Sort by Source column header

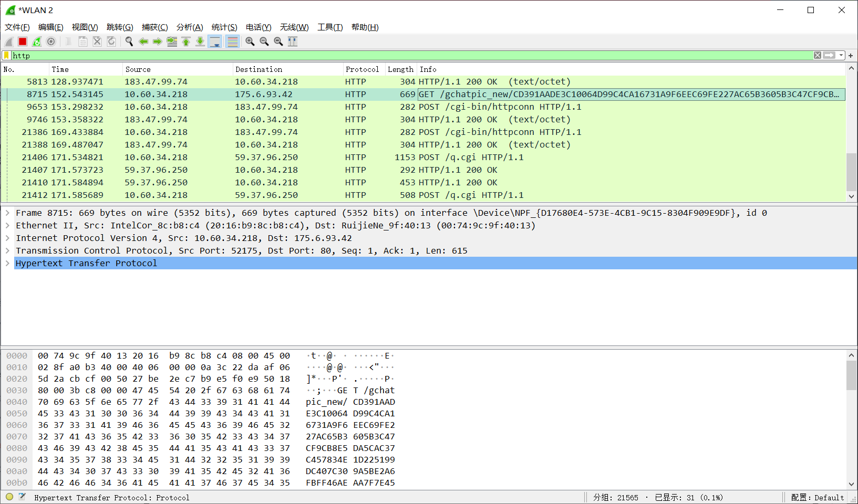pos(178,69)
